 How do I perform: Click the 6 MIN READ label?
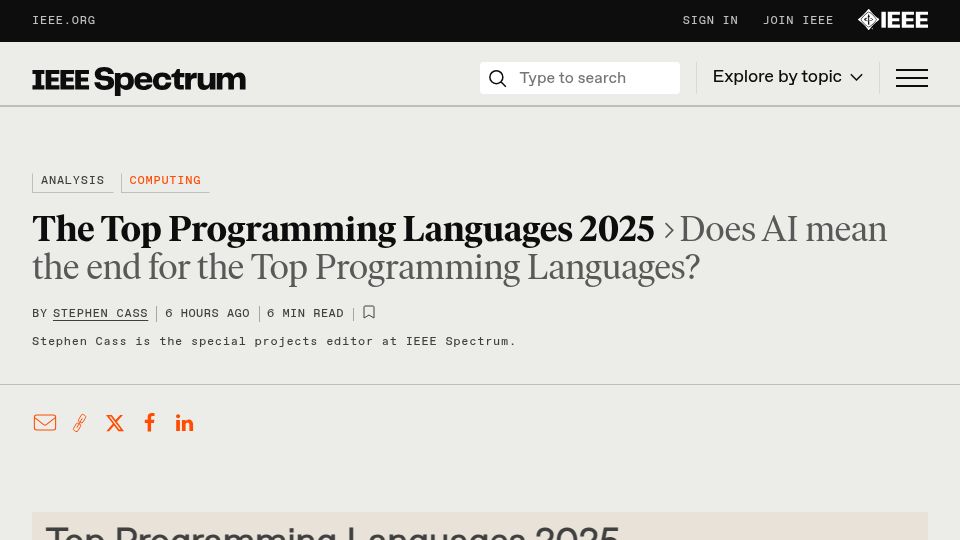(x=305, y=313)
